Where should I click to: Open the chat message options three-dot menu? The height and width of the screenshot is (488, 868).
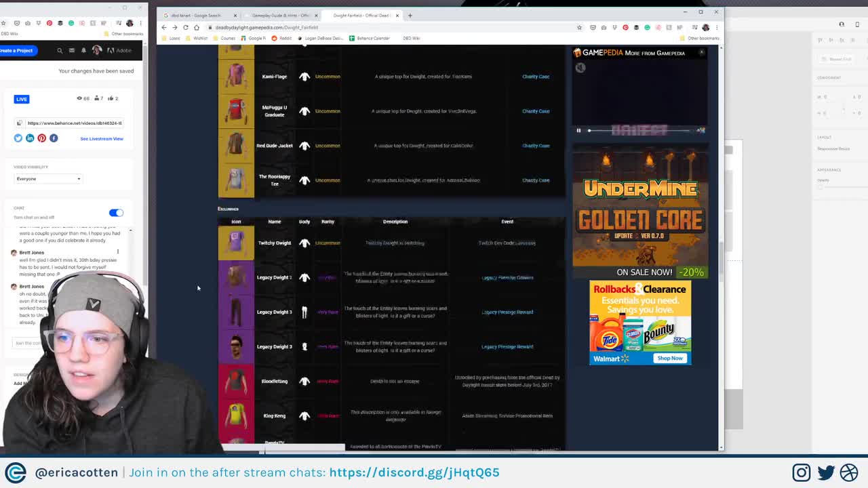pyautogui.click(x=117, y=251)
